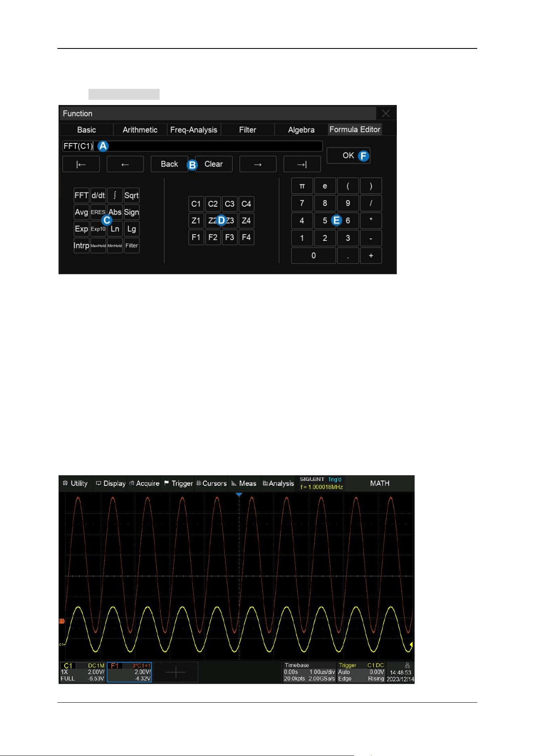Open the Cursors menu
Viewport: 535px width, 756px height.
(x=211, y=483)
